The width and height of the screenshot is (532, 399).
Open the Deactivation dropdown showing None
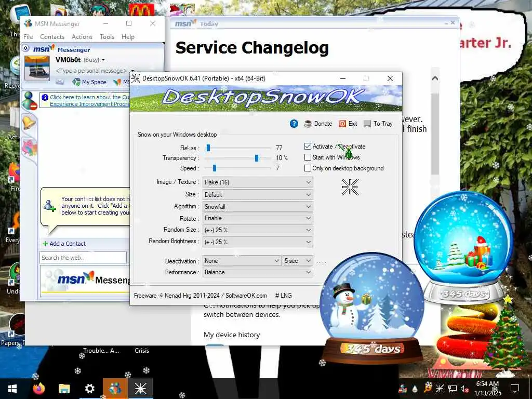tap(242, 261)
